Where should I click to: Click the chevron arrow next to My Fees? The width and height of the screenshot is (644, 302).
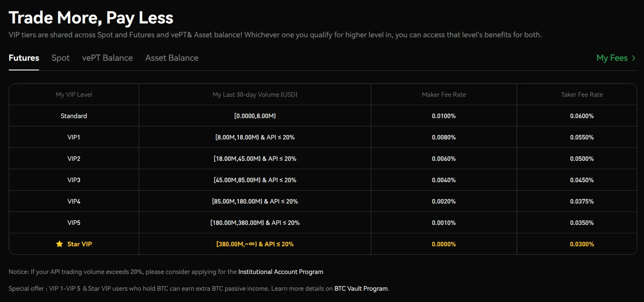(634, 58)
